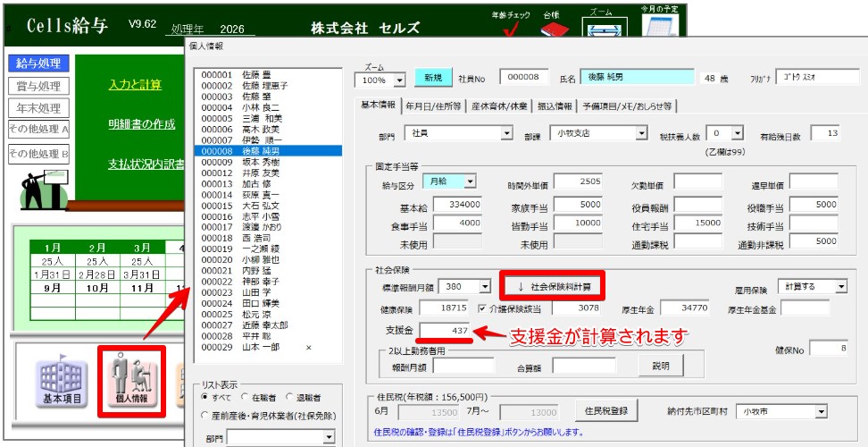Screen dimensions: 868x447
Task: Open the 税扶養人数 dropdown
Action: pos(737,133)
